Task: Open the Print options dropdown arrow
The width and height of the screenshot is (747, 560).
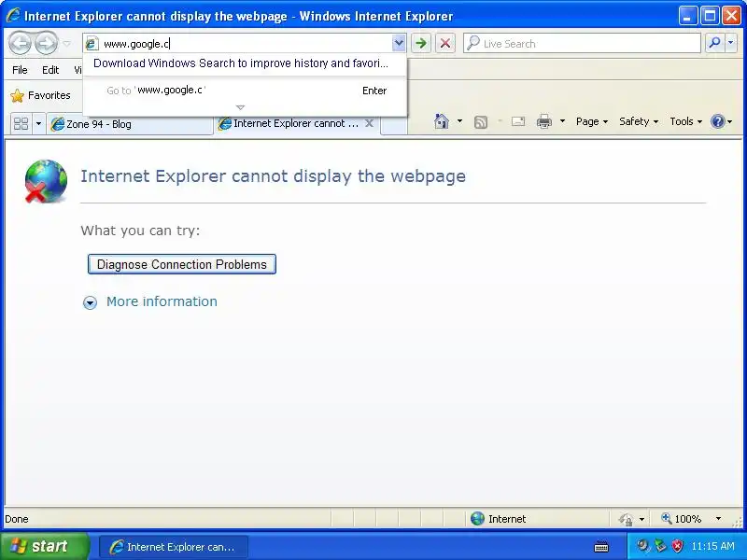Action: (x=562, y=121)
